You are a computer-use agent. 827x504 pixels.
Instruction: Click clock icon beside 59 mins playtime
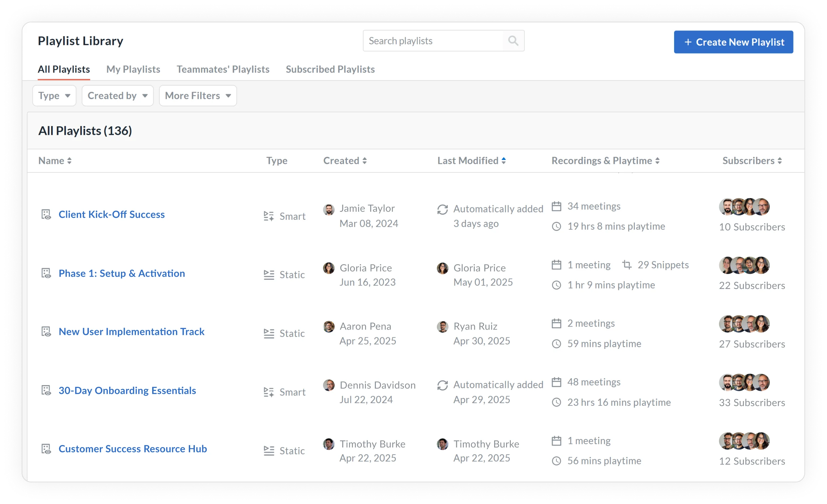556,344
